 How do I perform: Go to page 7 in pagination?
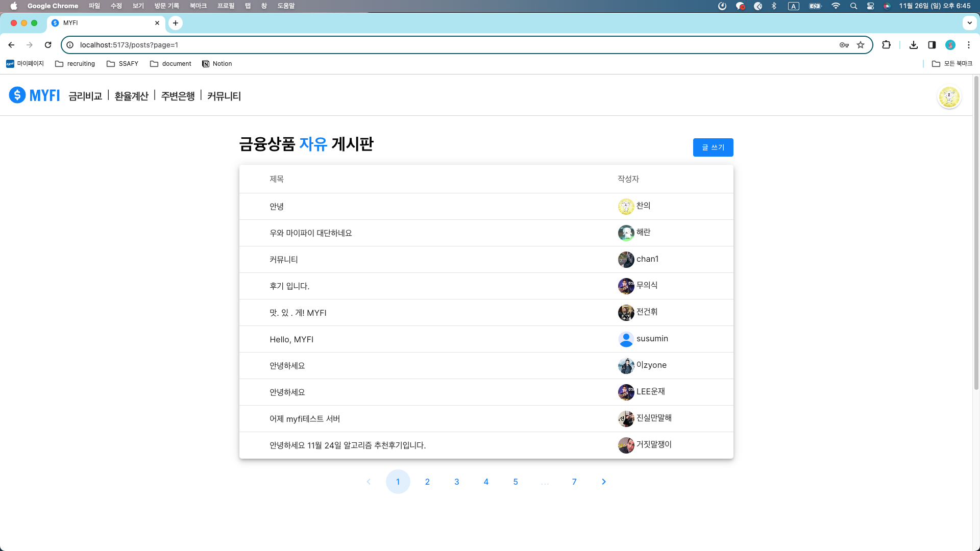point(574,482)
